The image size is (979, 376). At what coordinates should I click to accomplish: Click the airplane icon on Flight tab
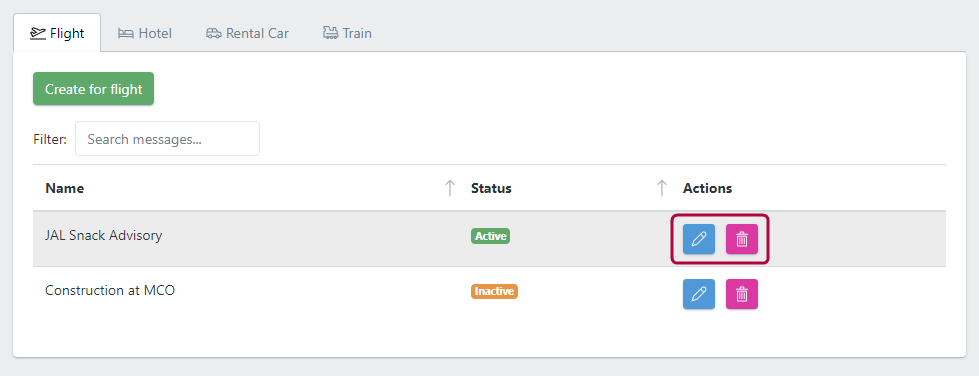(38, 33)
